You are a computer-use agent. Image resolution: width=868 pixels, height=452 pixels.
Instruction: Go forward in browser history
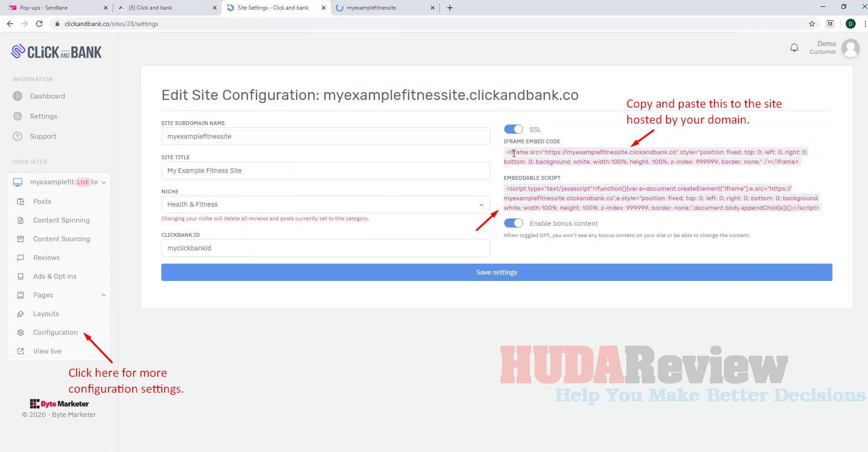pyautogui.click(x=25, y=24)
